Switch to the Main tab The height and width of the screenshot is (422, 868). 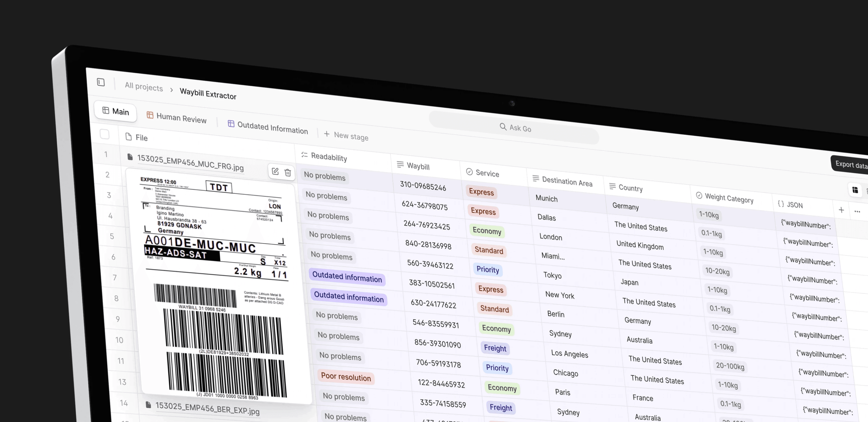coord(116,111)
